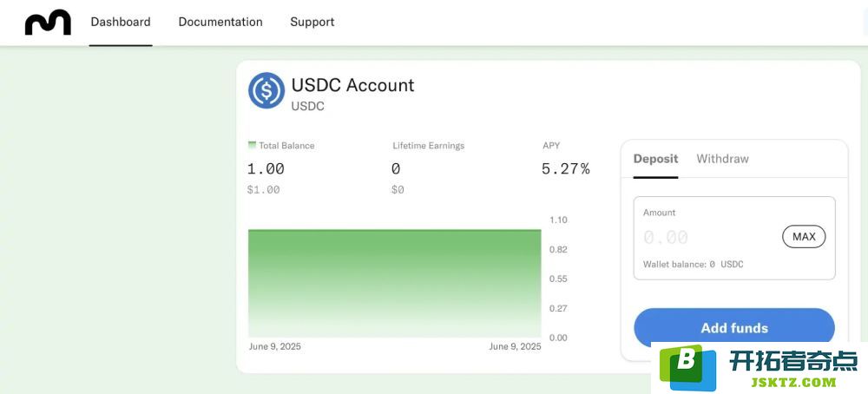Click the black M logo in header
868x394 pixels.
pos(48,23)
